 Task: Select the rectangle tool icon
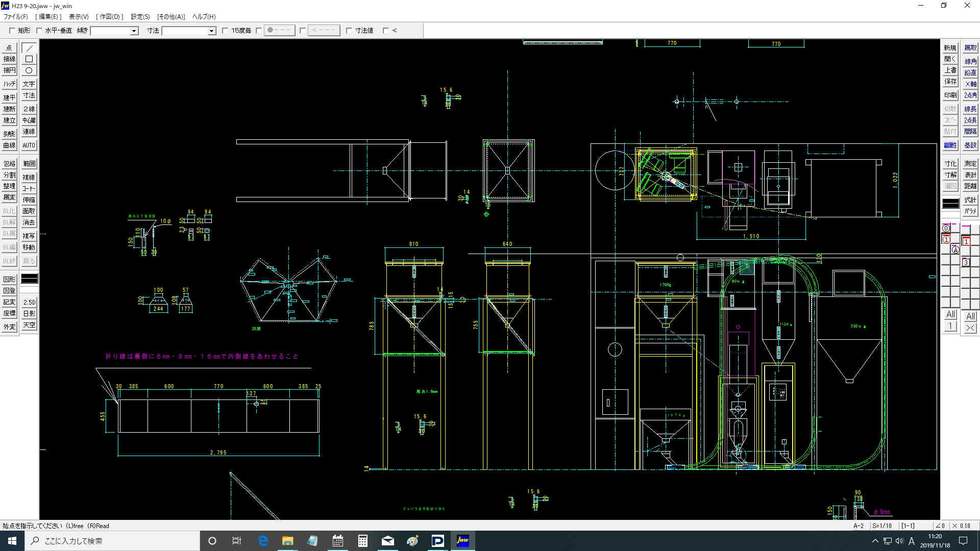[x=29, y=59]
